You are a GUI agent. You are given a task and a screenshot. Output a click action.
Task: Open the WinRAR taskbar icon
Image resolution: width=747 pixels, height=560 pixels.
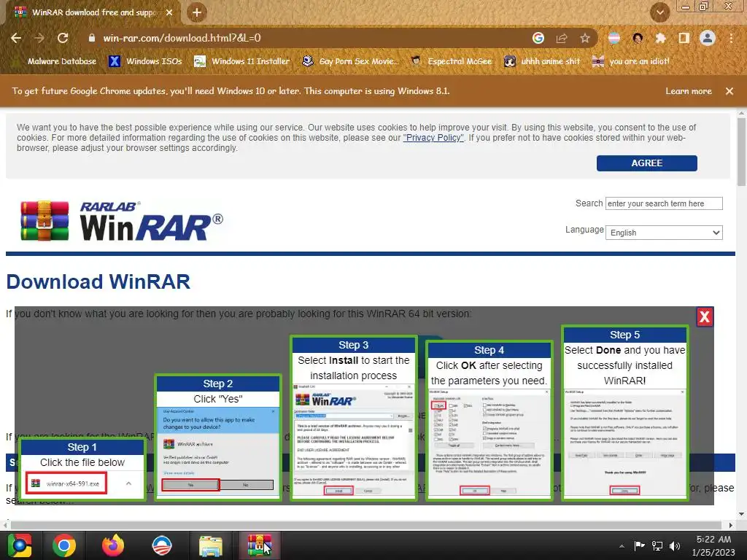(259, 545)
